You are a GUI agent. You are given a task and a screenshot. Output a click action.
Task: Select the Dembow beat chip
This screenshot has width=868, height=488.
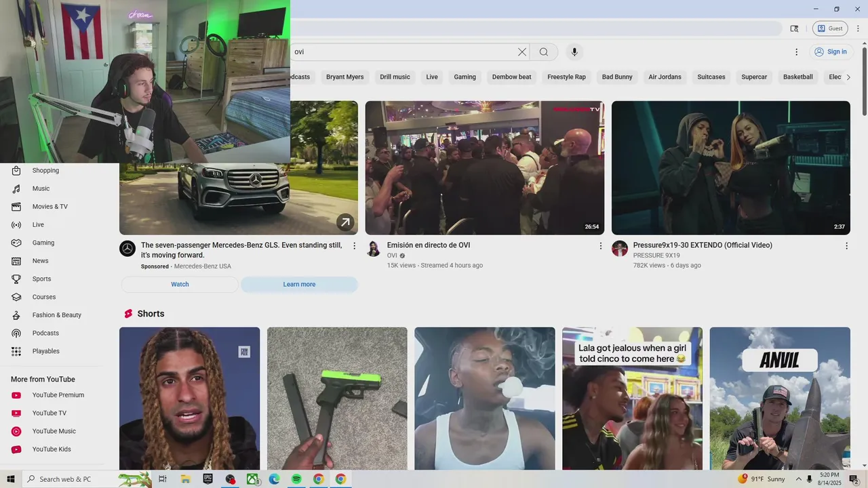[511, 77]
